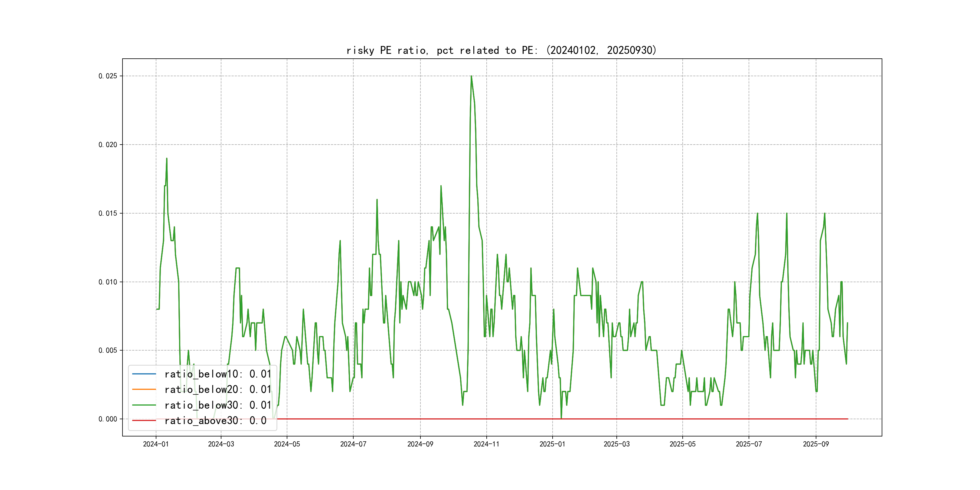Click the 0.025 y-axis tick label
The image size is (980, 490).
(108, 76)
